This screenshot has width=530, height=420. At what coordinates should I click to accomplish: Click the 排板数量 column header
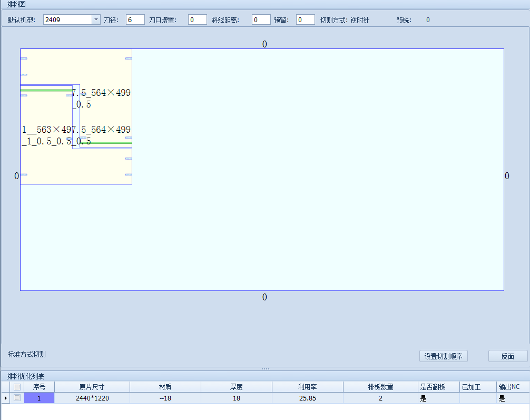pos(380,387)
